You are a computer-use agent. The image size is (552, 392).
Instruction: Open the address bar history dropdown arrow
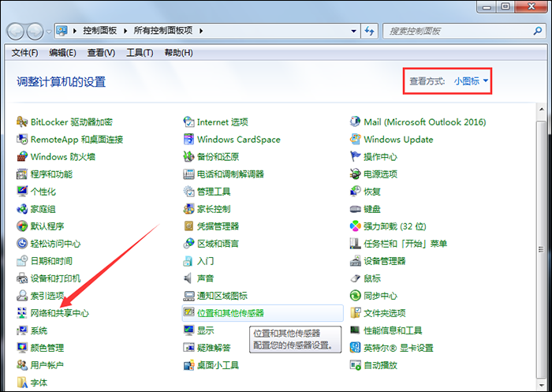(x=352, y=31)
